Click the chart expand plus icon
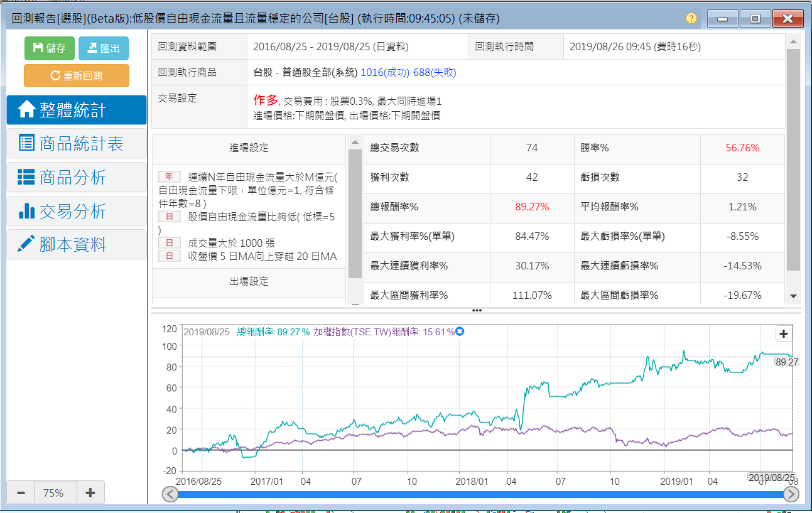The width and height of the screenshot is (812, 513). point(783,333)
